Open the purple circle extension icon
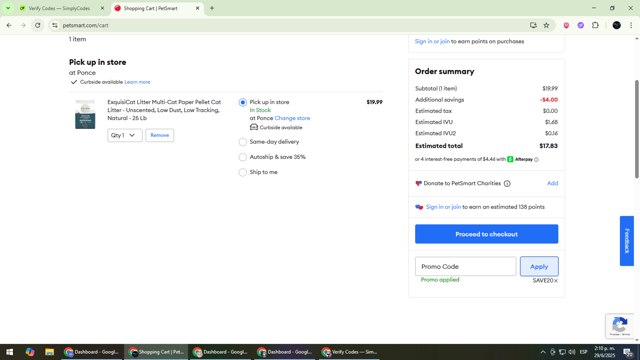This screenshot has height=360, width=640. click(580, 25)
